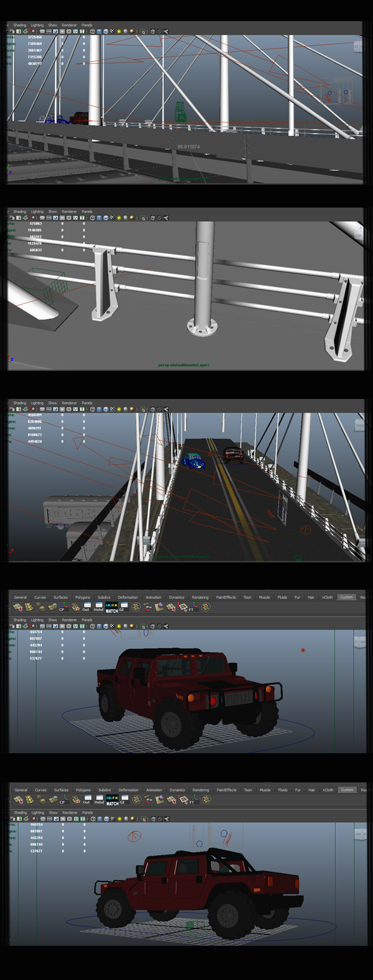The width and height of the screenshot is (373, 980).
Task: Open Show menu in the bridge cables viewport
Action: pyautogui.click(x=53, y=25)
